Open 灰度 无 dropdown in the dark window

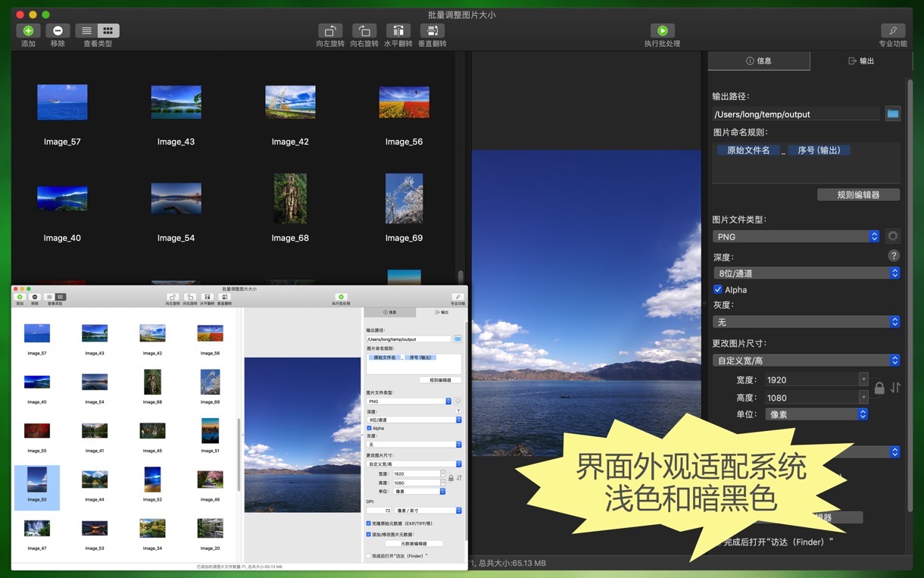[807, 322]
